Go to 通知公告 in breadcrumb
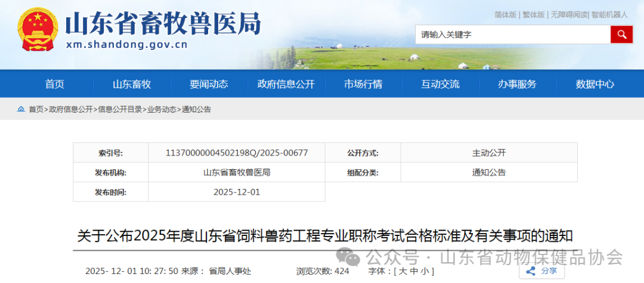Viewport: 644px width, 283px height. 196,110
